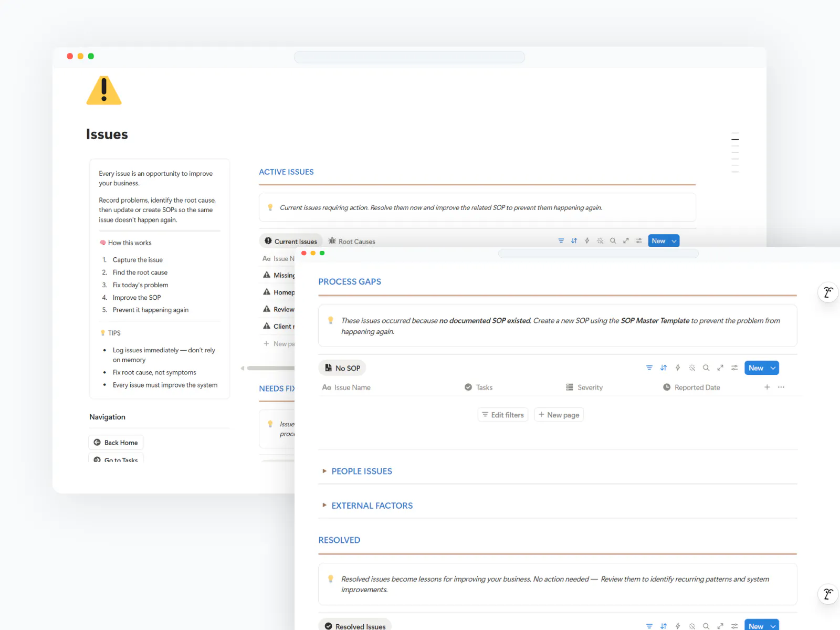Open the Client issue row
Image resolution: width=840 pixels, height=630 pixels.
pyautogui.click(x=279, y=326)
